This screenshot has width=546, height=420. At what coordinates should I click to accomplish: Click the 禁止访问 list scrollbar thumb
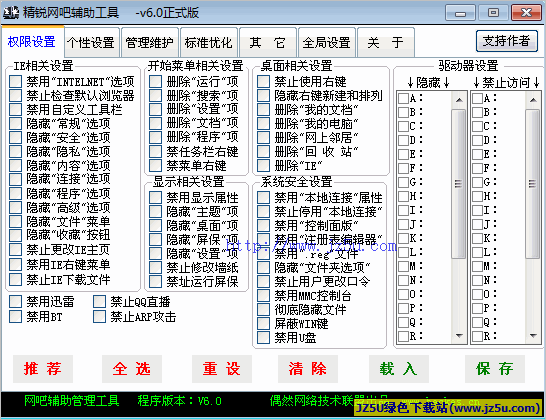click(x=533, y=184)
